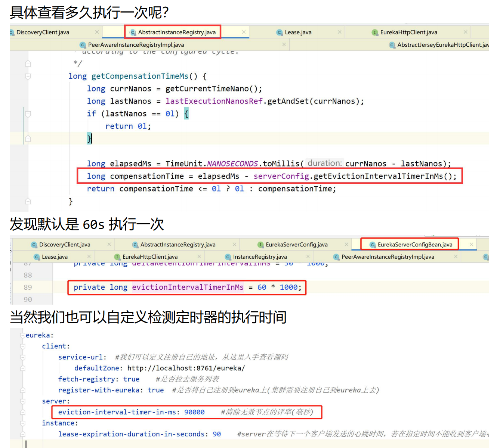503x448 pixels.
Task: Click the class icon on the EurekaServerConfigBean.java tab
Action: (x=372, y=245)
